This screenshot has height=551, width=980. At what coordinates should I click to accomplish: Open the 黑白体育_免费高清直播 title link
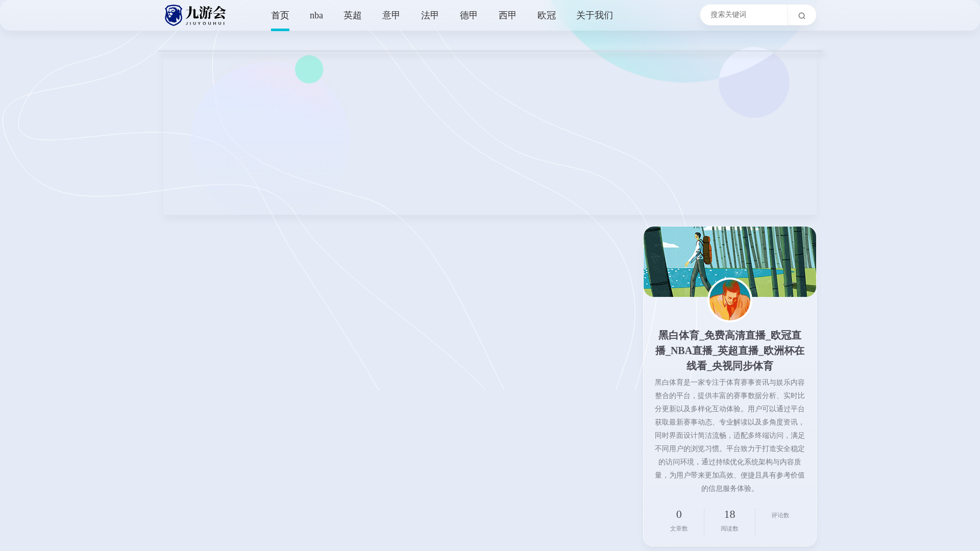[730, 350]
